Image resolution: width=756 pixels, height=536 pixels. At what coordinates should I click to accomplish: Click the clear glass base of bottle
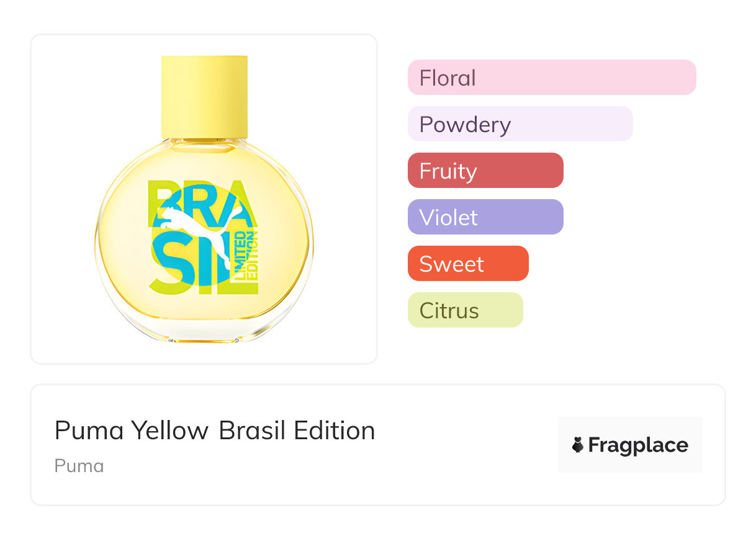click(x=204, y=330)
